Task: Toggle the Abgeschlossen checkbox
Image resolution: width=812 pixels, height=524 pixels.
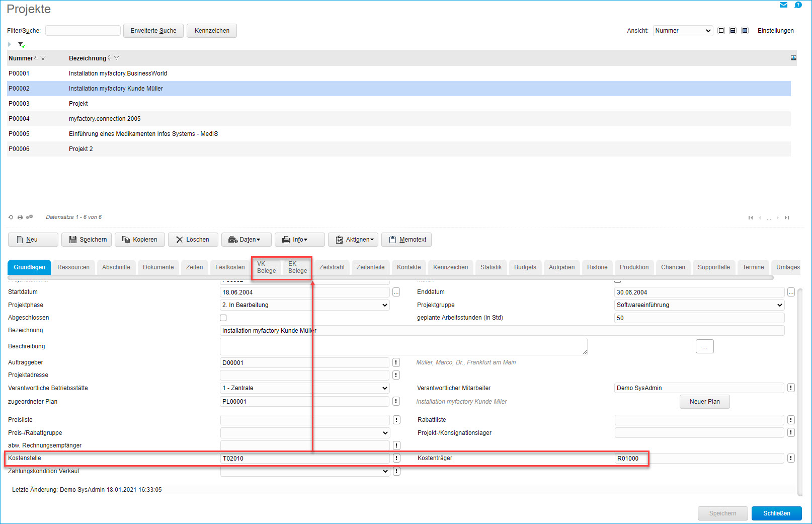Action: click(x=223, y=318)
